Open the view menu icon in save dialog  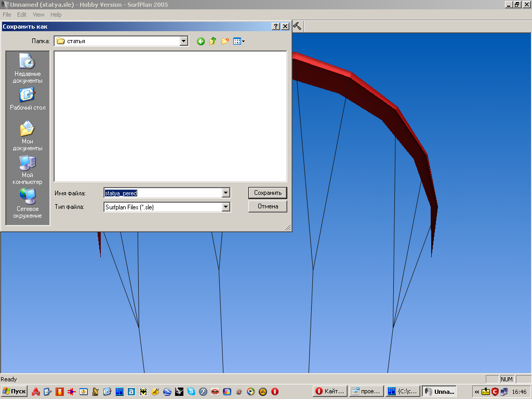pyautogui.click(x=238, y=41)
